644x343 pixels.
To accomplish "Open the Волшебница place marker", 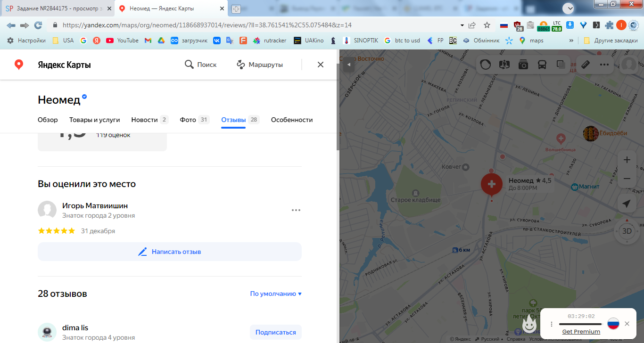I will click(561, 139).
